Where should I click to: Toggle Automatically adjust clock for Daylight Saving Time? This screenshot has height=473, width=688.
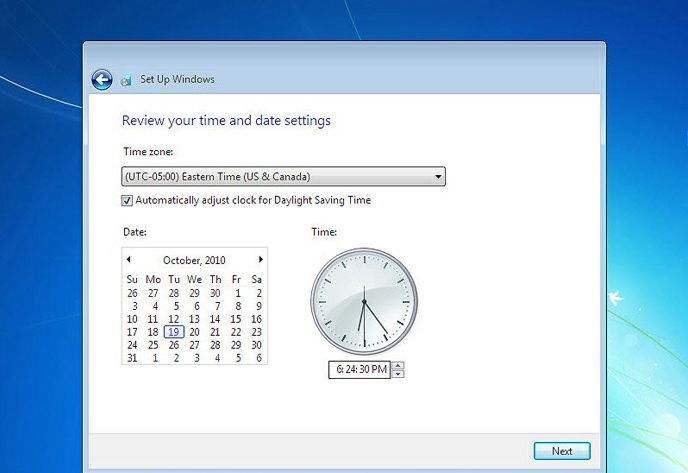(127, 201)
